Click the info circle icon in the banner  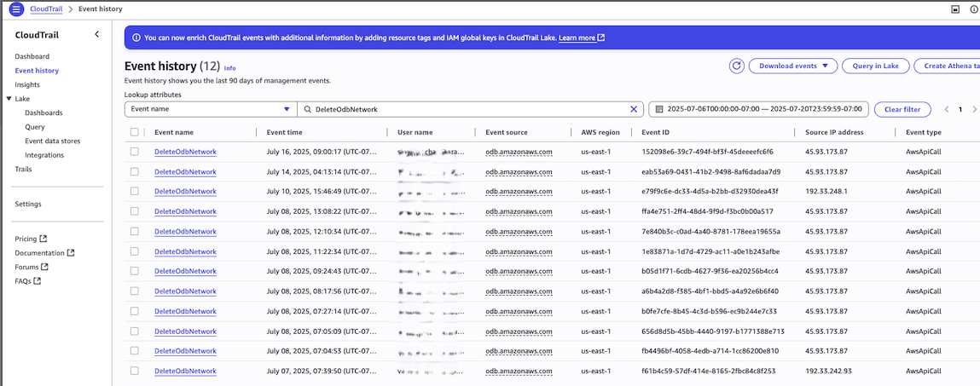[136, 38]
